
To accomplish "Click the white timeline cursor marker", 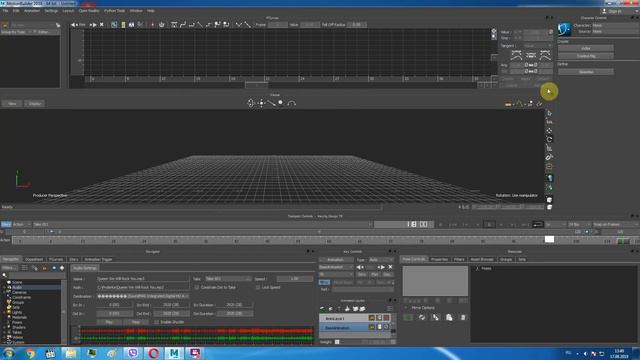I will click(549, 239).
